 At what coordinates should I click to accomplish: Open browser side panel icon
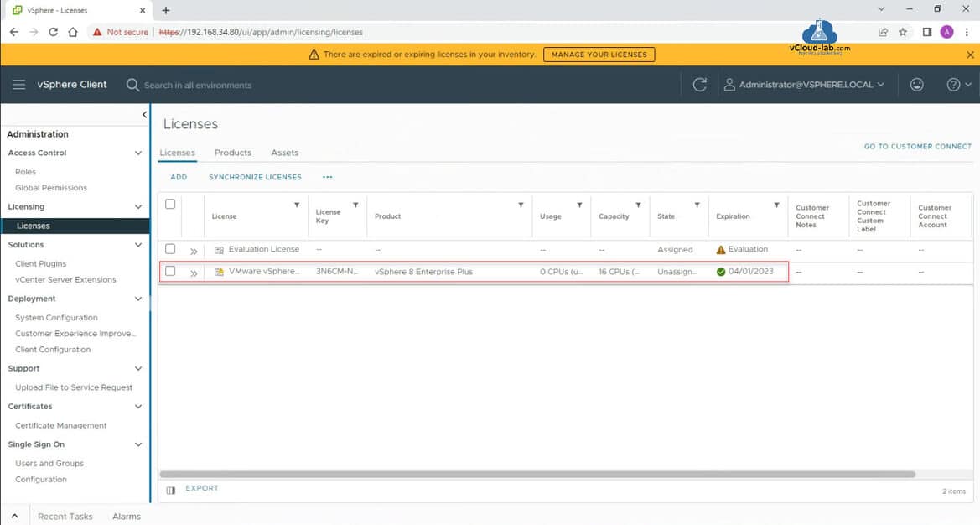(927, 32)
